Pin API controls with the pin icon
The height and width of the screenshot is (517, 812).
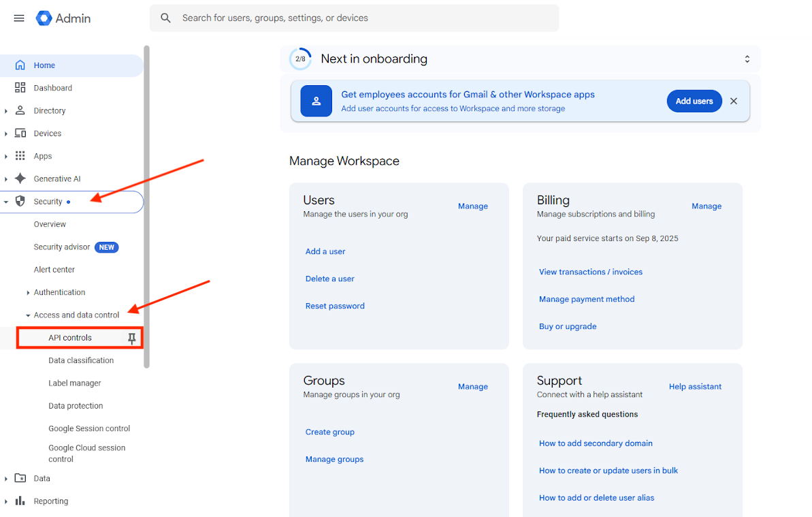(131, 339)
